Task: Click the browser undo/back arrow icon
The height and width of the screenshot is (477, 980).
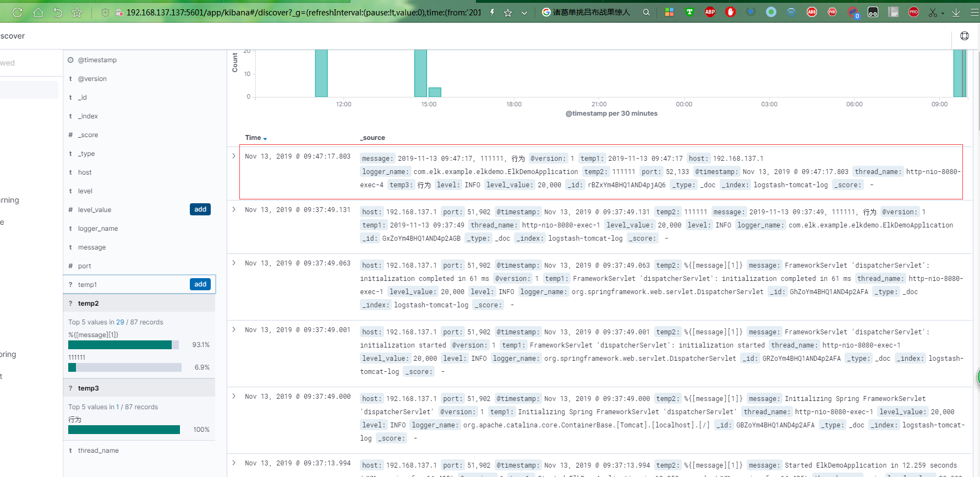Action: [58, 12]
